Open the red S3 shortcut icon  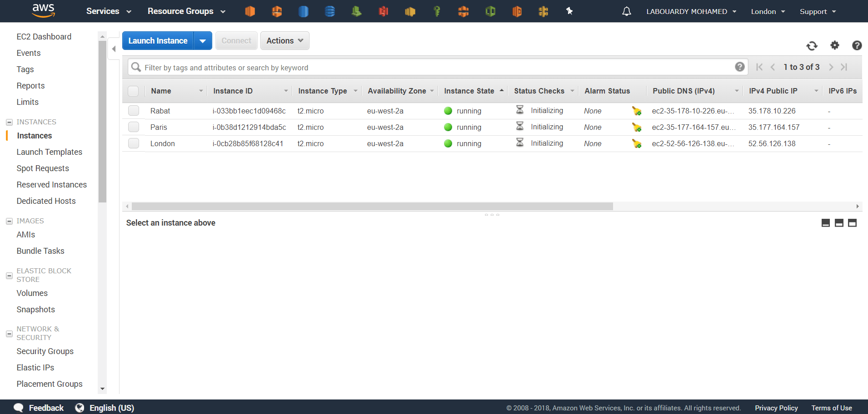point(384,11)
